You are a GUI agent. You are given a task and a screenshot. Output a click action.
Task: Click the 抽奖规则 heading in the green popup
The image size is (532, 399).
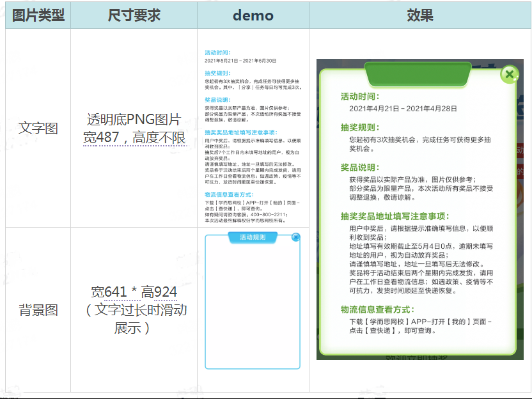[360, 127]
